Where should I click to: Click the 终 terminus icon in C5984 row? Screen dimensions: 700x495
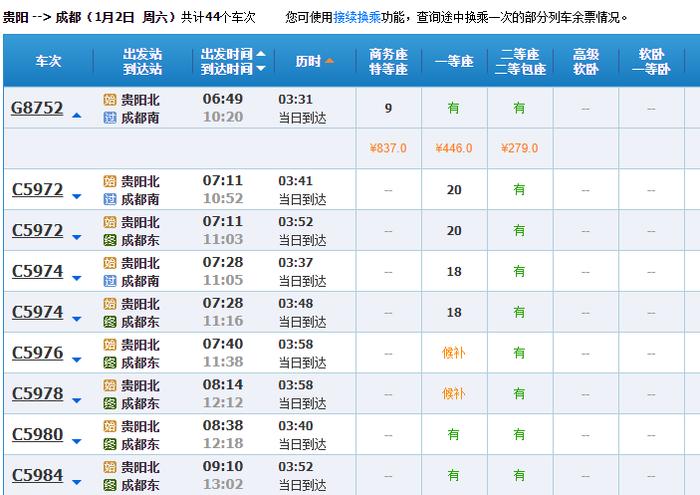(x=110, y=485)
